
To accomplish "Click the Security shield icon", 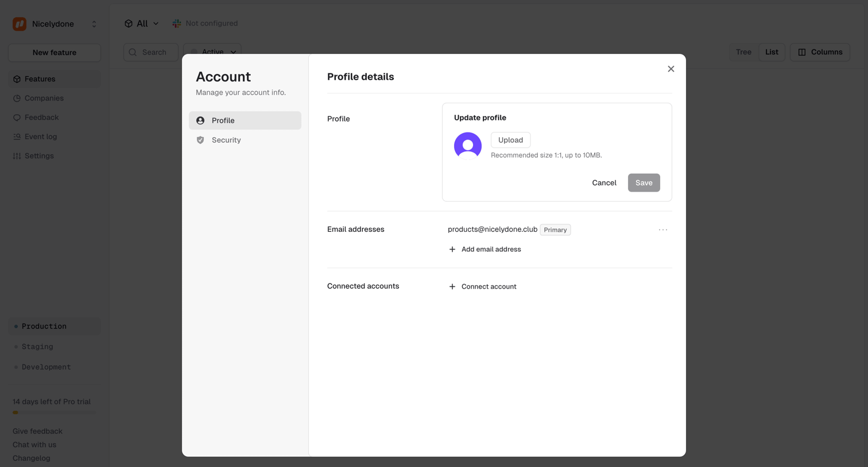I will (x=200, y=140).
